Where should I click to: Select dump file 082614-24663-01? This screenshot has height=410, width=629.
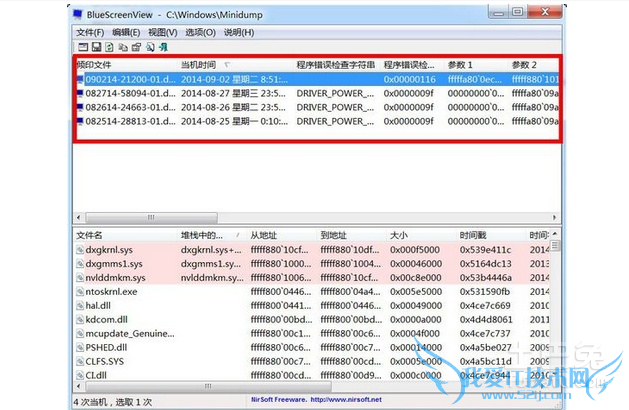tap(130, 107)
